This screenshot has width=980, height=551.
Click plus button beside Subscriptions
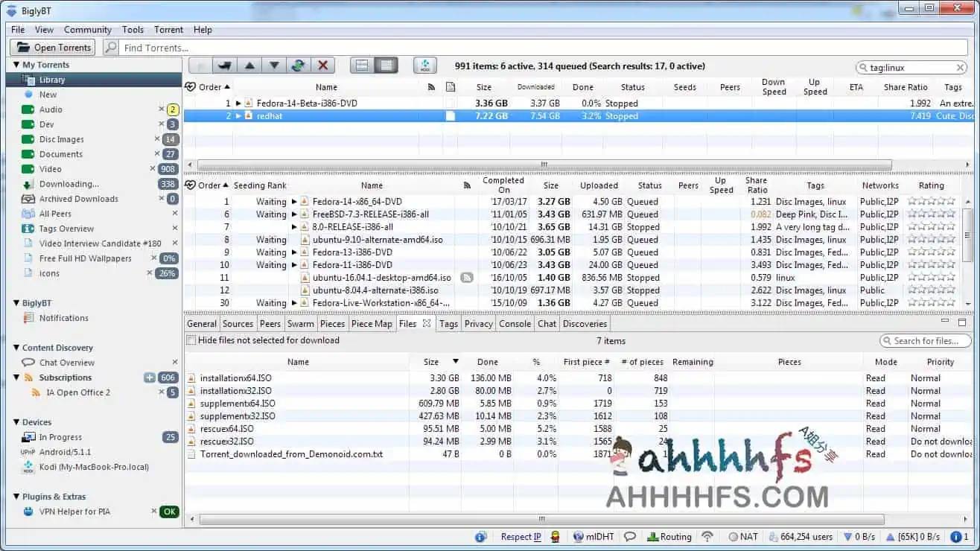click(149, 378)
